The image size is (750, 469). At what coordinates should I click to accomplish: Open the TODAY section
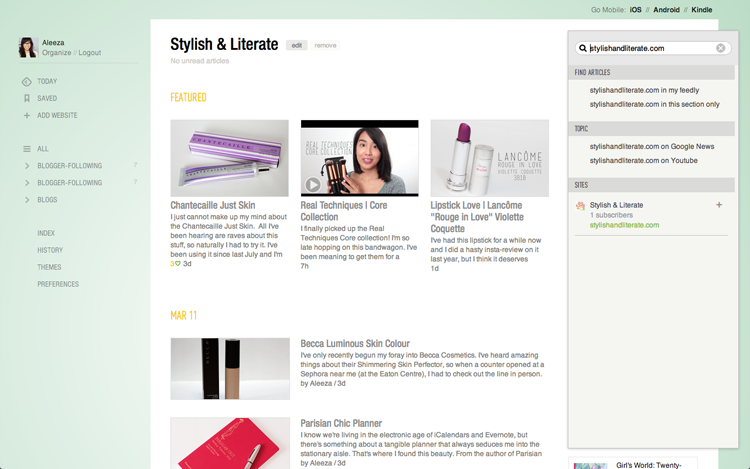tap(47, 81)
